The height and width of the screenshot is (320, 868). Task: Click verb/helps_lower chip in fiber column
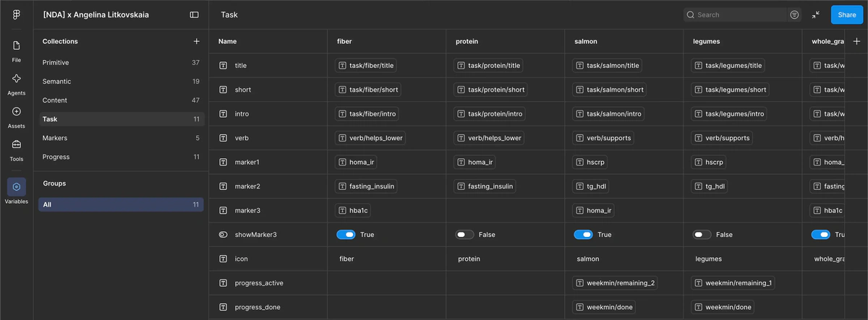point(370,138)
